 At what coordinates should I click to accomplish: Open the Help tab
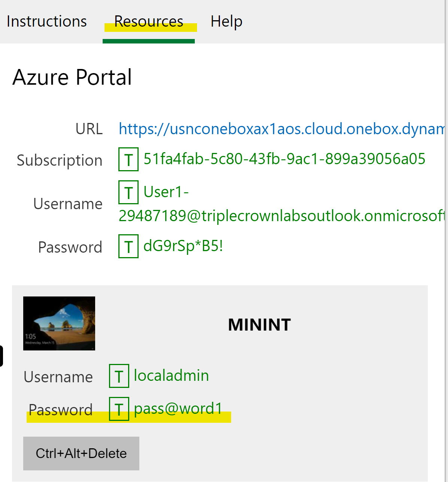tap(226, 21)
